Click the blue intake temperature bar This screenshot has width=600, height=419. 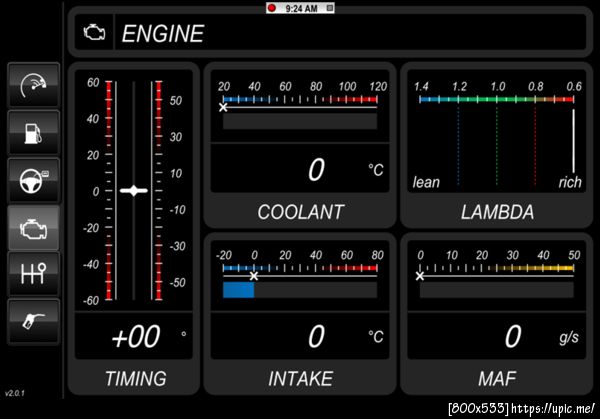[x=238, y=290]
